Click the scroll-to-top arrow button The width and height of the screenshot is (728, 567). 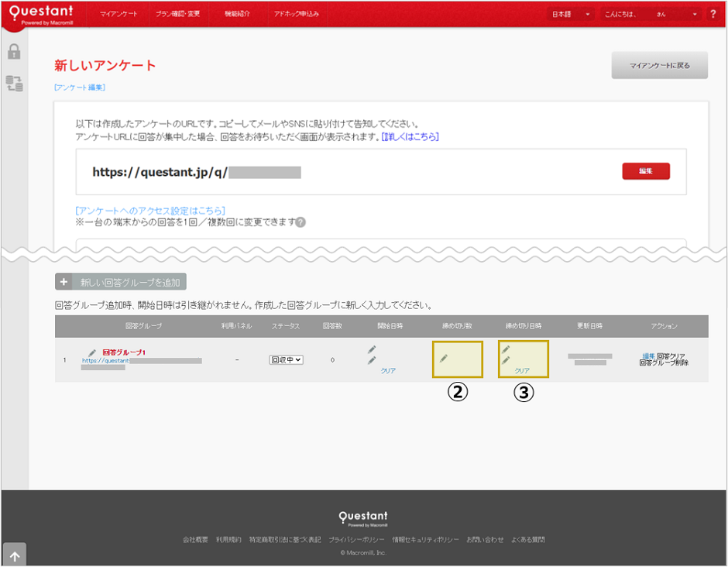pyautogui.click(x=15, y=555)
